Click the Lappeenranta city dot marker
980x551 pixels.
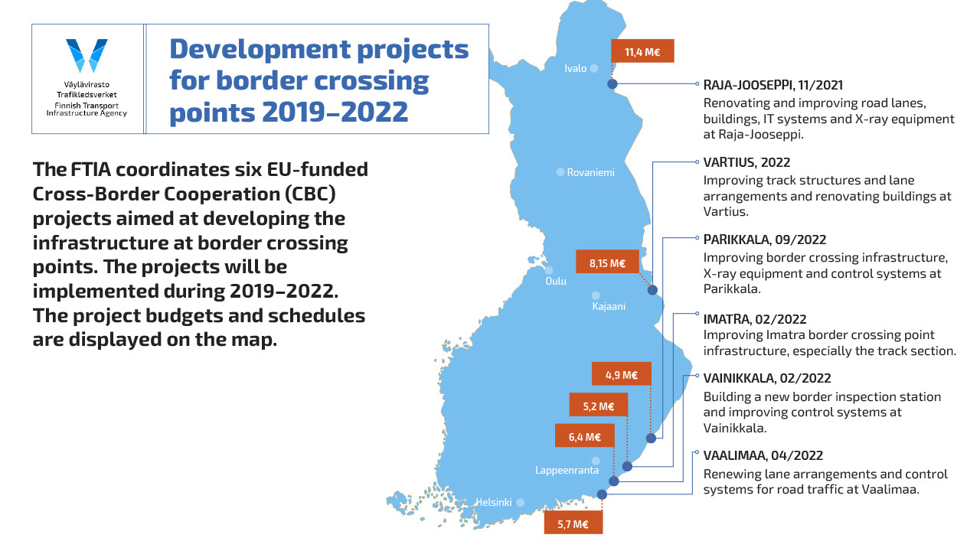pos(595,461)
